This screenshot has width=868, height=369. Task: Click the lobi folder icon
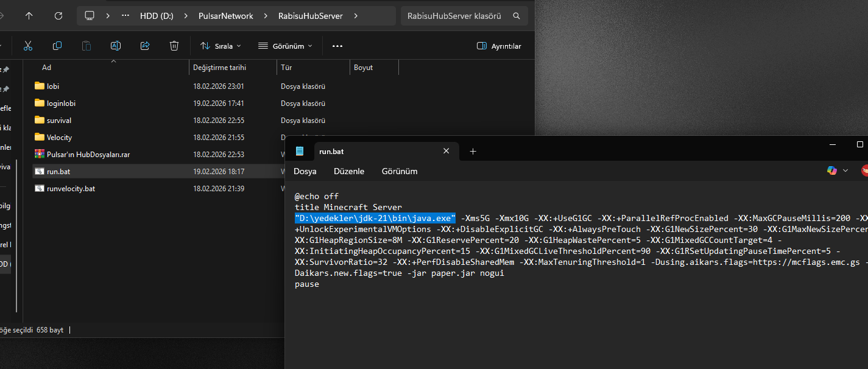[x=40, y=86]
